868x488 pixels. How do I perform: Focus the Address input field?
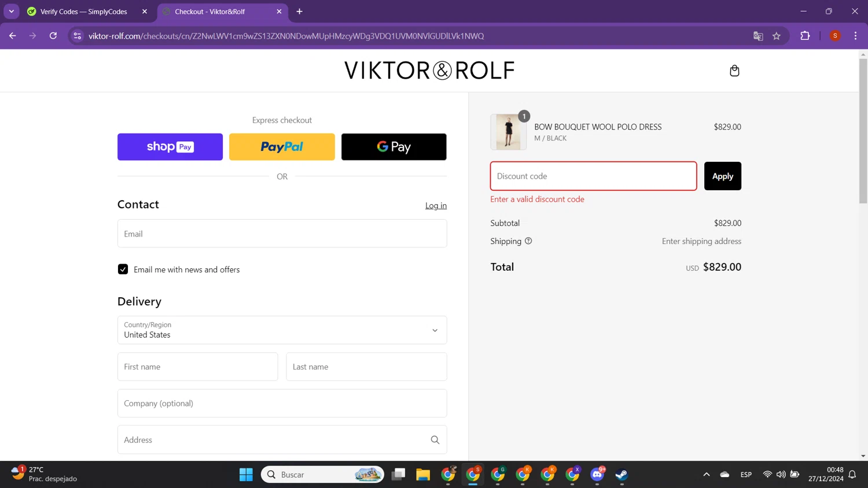tap(282, 440)
